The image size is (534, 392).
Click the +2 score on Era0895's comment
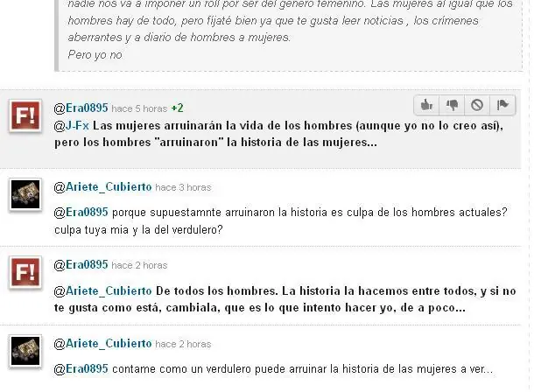[177, 108]
